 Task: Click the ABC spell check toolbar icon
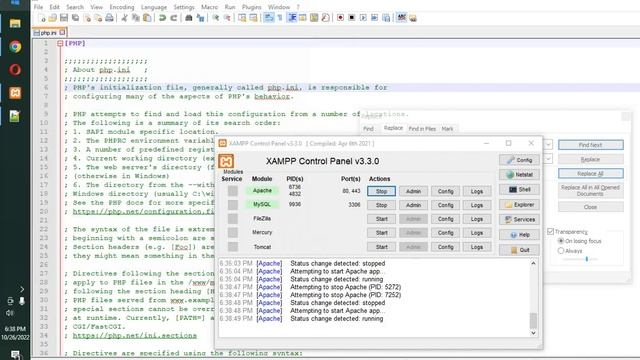pos(402,18)
